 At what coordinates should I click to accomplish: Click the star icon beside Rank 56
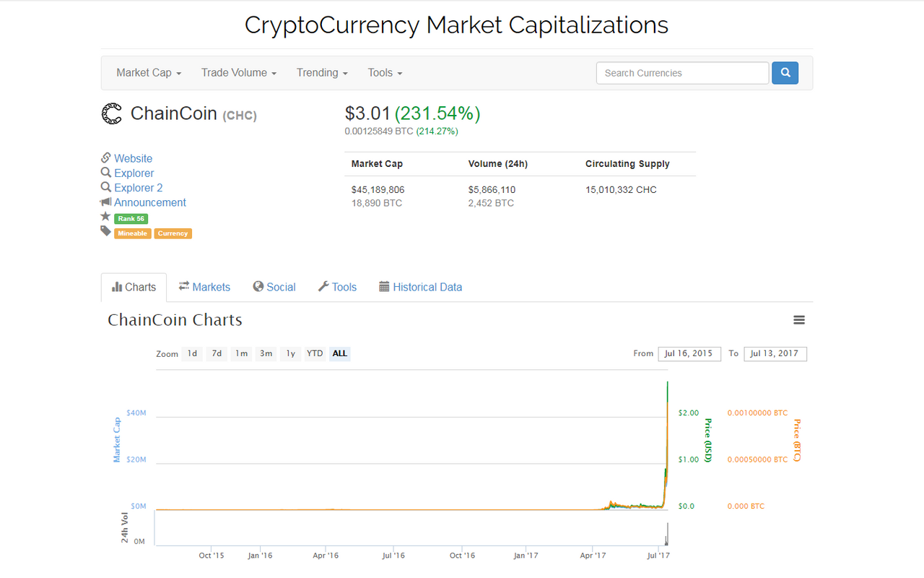tap(105, 217)
